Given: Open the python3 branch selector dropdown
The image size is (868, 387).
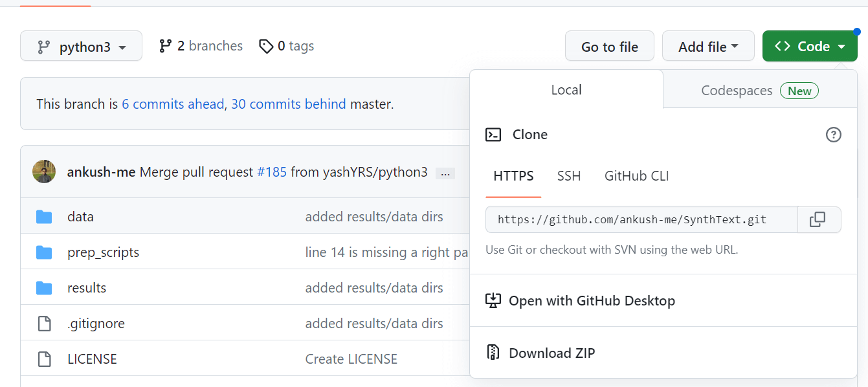Looking at the screenshot, I should point(81,47).
